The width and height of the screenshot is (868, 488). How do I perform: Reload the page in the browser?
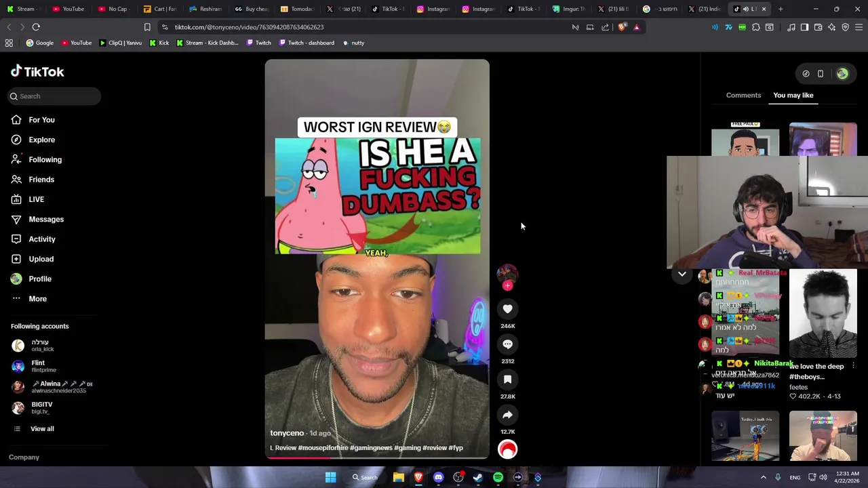click(x=36, y=27)
